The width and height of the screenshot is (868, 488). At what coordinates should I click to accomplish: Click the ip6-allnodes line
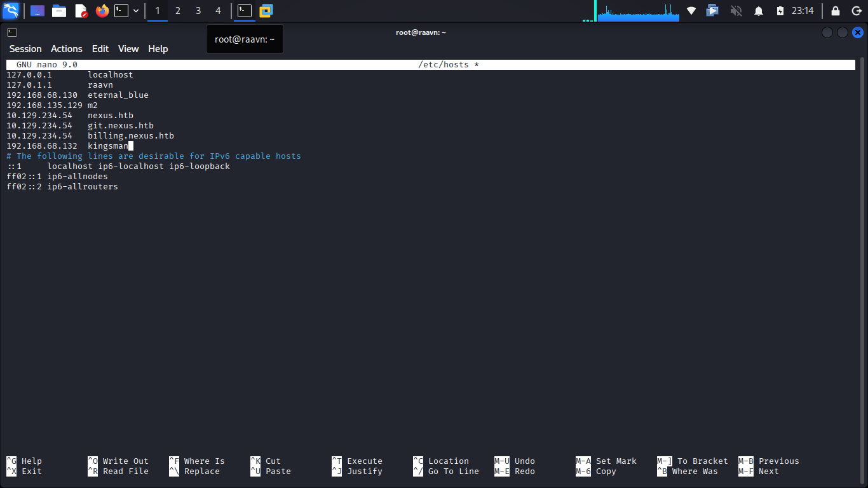57,177
